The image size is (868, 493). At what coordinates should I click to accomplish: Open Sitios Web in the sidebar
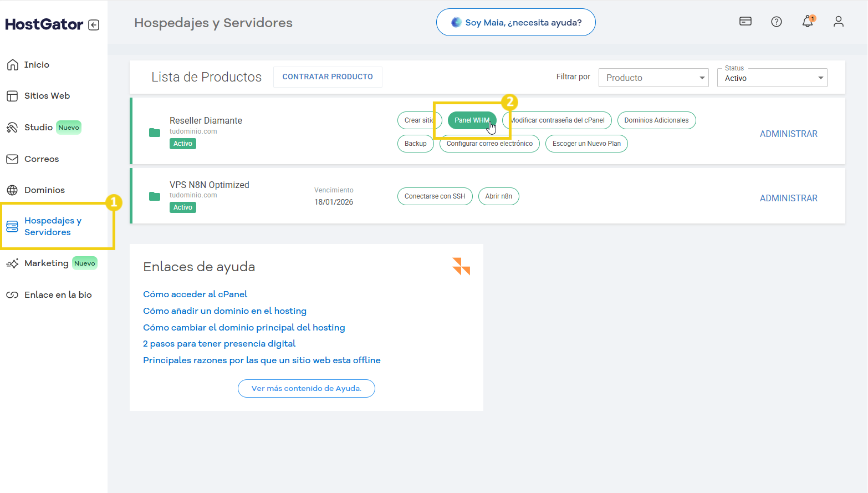click(47, 96)
